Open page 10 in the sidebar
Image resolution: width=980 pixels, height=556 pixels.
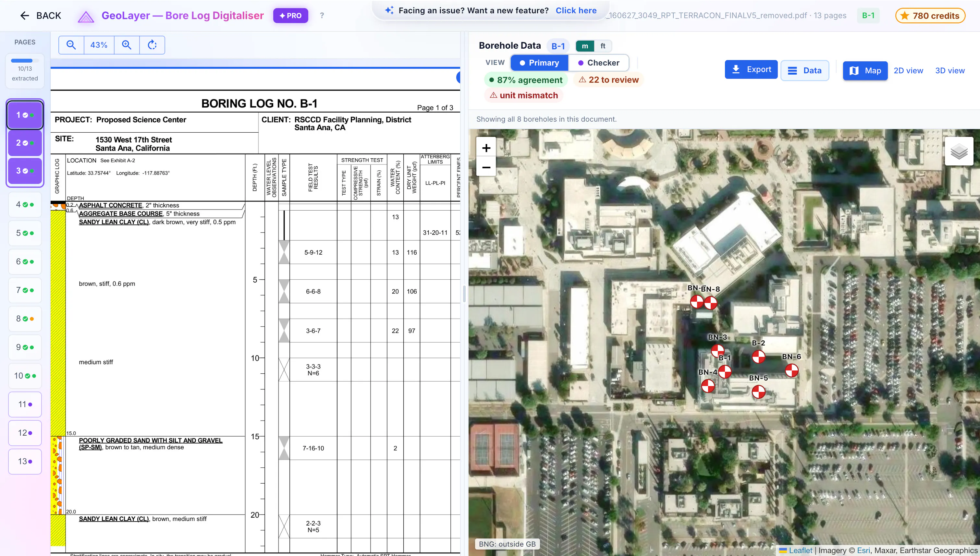25,376
